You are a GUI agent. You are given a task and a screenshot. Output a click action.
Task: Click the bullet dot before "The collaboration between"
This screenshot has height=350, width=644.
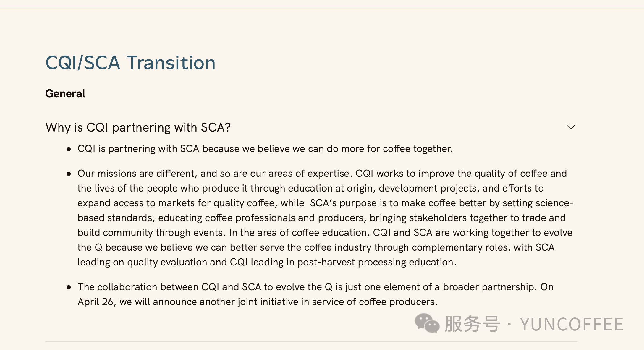[x=69, y=287]
